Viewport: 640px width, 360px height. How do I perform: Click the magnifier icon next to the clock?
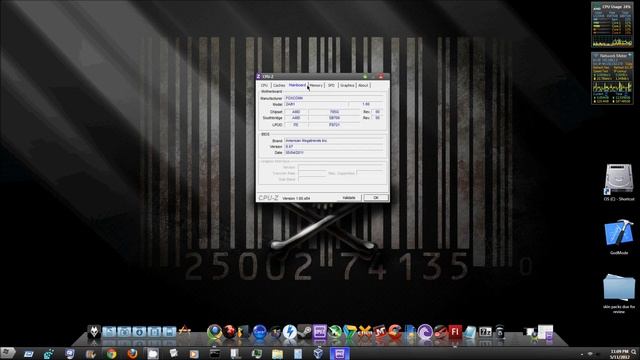(x=634, y=351)
